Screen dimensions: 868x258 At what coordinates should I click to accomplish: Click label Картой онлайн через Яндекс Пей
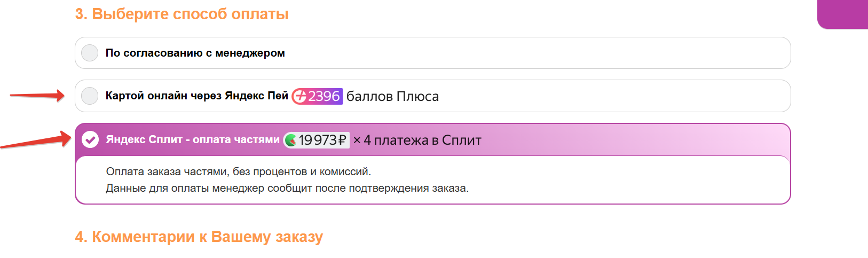(196, 96)
